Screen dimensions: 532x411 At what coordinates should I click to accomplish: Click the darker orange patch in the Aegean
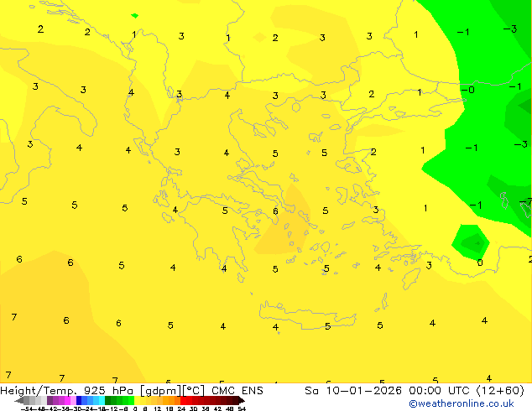[x=279, y=226]
